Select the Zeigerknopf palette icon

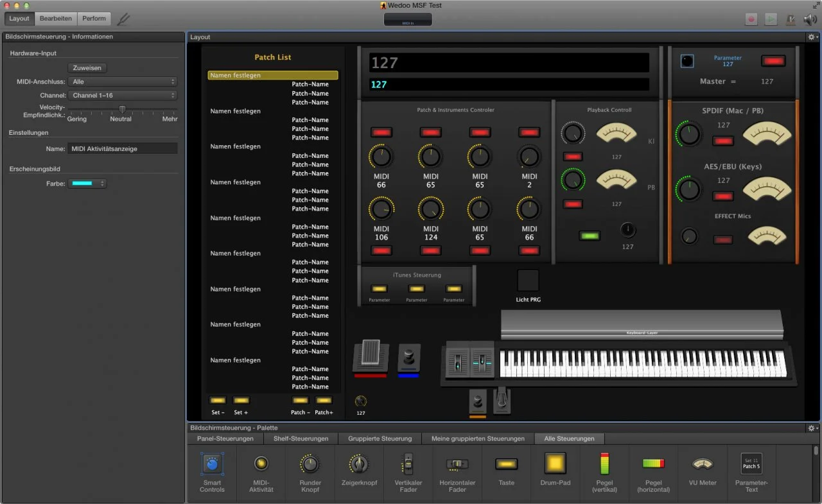coord(358,464)
